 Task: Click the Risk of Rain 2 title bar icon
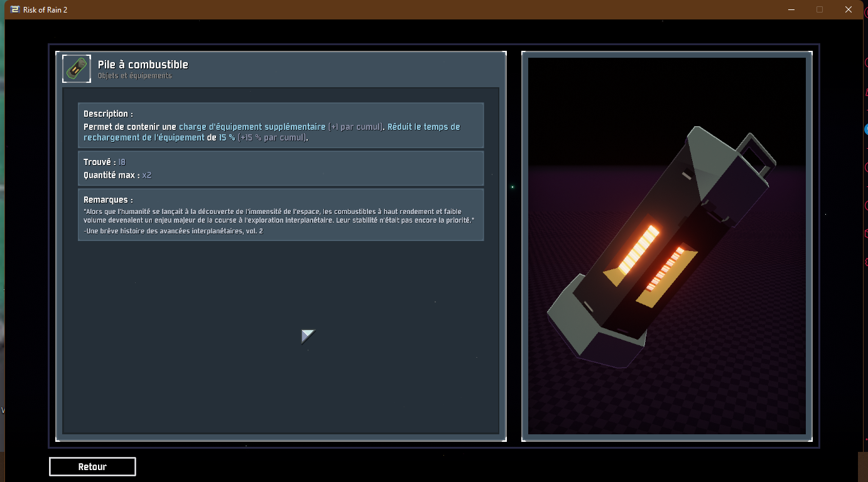(15, 9)
